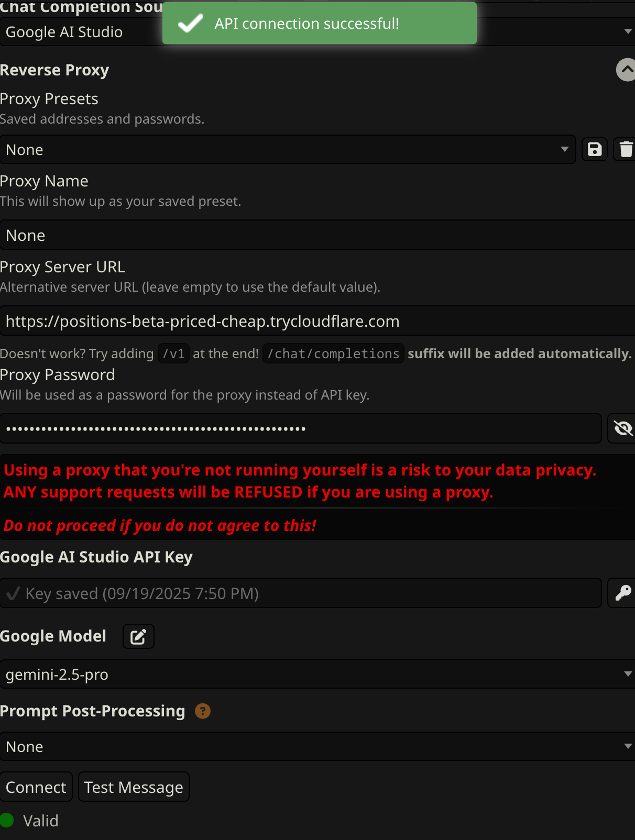Collapse the Reverse Proxy section
Screen dimensions: 635x840
point(626,70)
